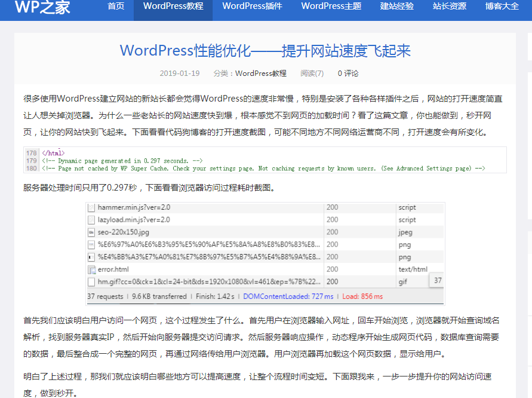Click the hammer.min.js file icon
The width and height of the screenshot is (532, 398).
coord(91,207)
